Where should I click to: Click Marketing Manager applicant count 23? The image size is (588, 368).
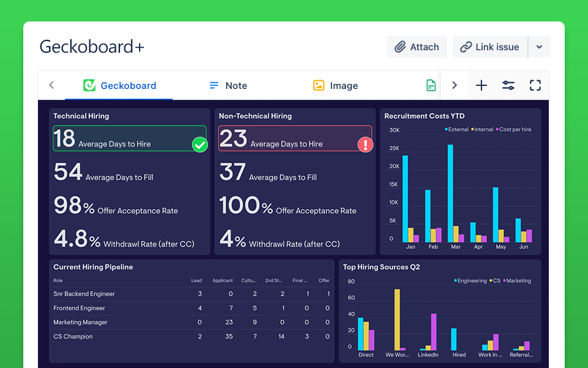228,323
